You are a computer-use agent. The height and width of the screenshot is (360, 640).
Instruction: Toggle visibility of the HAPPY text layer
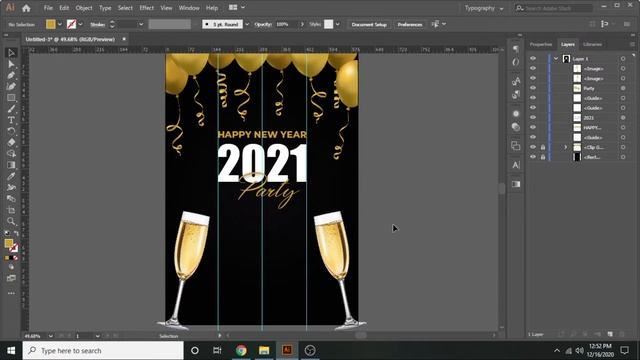tap(533, 127)
